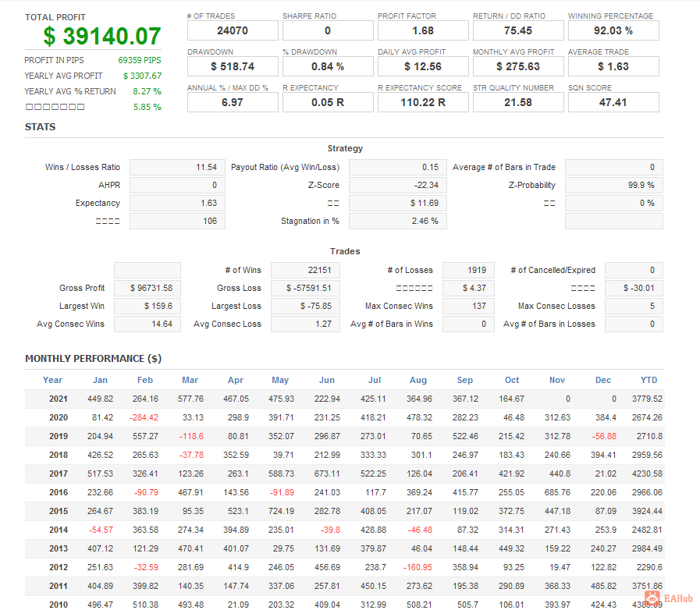Viewport: 700px width, 610px height.
Task: Select the YTD column header
Action: (648, 380)
